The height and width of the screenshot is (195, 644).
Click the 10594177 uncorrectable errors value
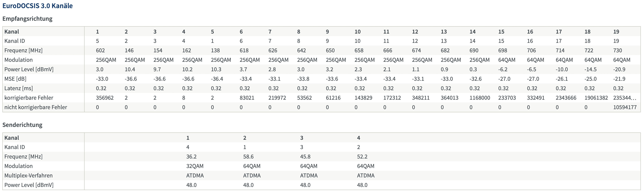pyautogui.click(x=625, y=107)
